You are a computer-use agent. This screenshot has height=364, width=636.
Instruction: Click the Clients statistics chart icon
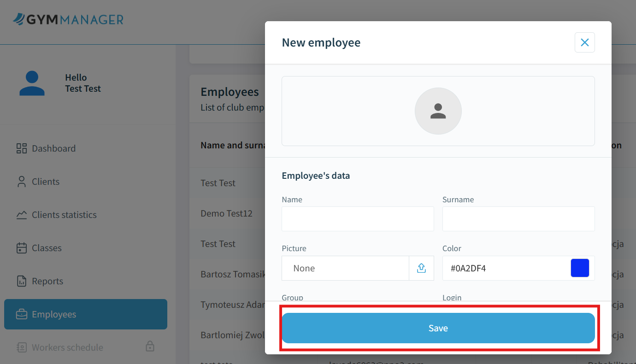22,215
